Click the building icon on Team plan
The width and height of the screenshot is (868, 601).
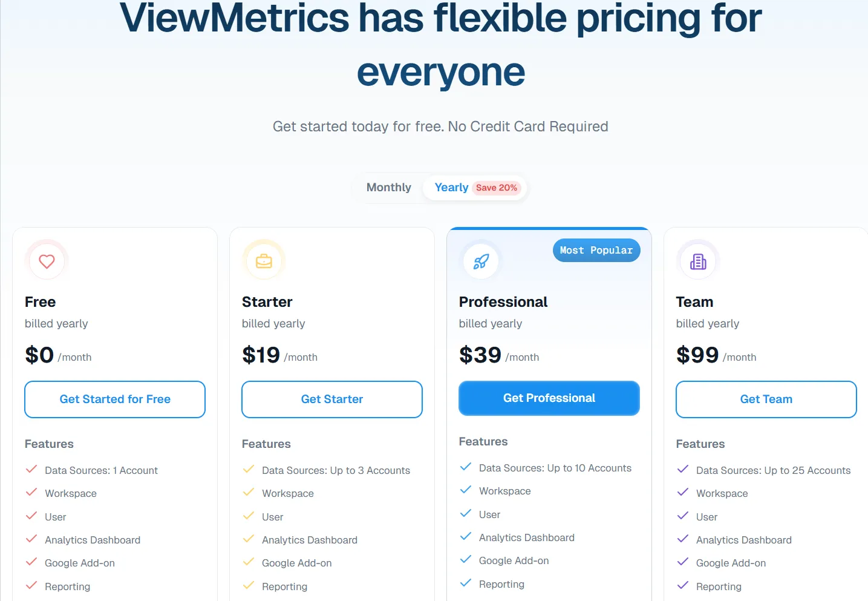point(698,261)
